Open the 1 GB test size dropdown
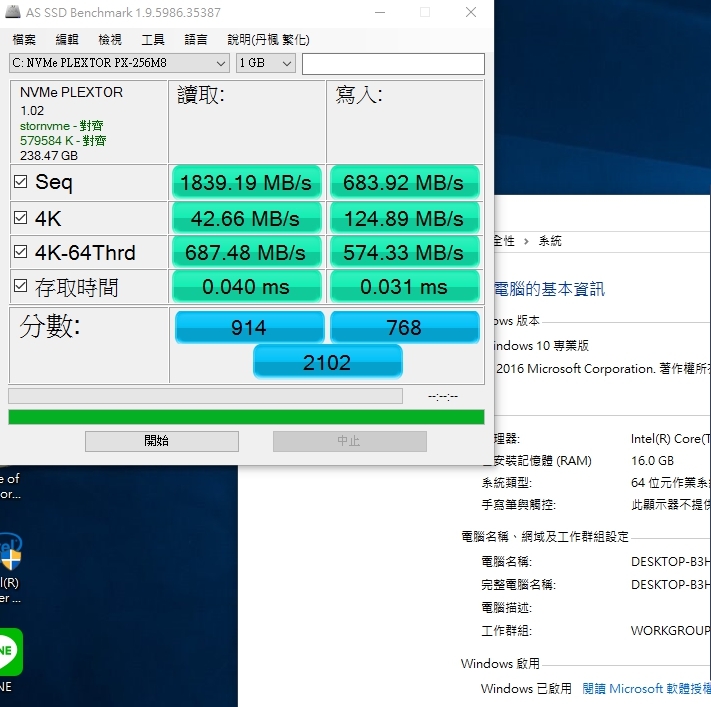Viewport: 711px width, 707px height. (266, 63)
